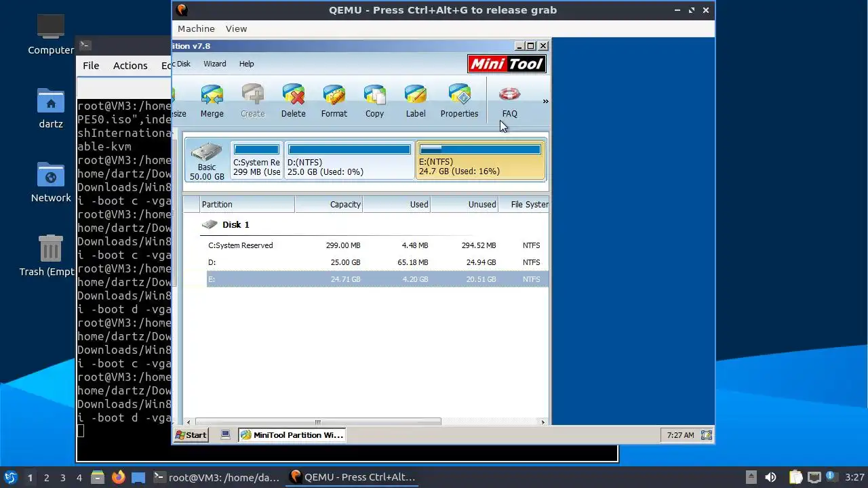Click the Disk 1 drive icon in list
868x488 pixels.
pos(210,224)
